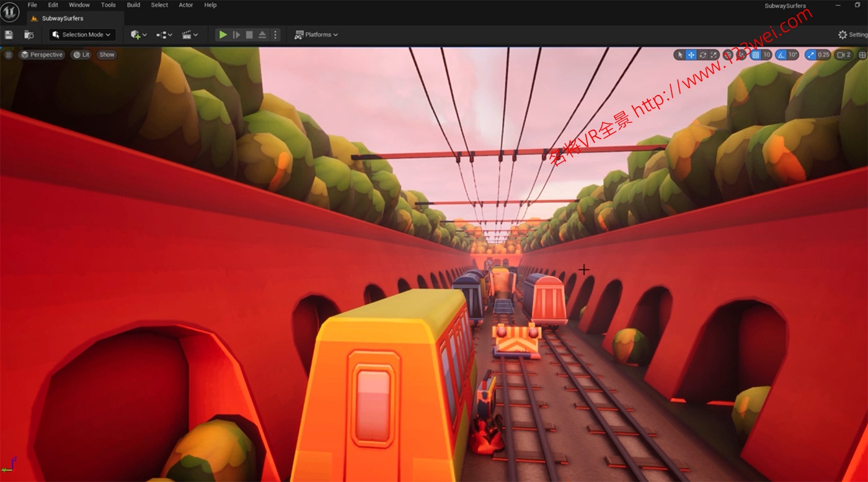Toggle rotation angle snapping

click(x=781, y=55)
